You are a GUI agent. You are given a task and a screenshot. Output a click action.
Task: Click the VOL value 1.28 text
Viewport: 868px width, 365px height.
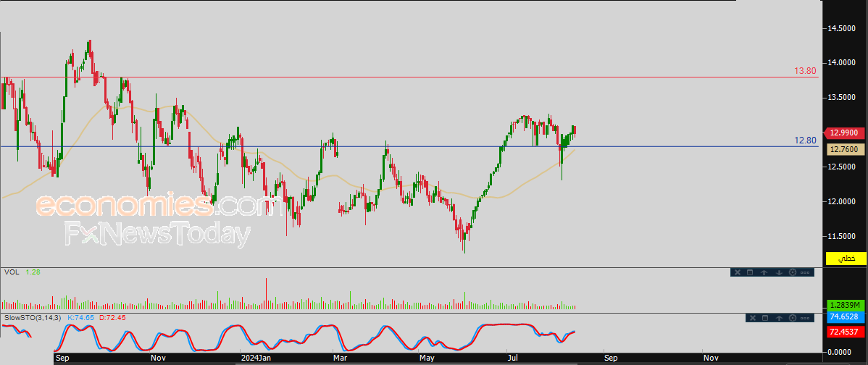[33, 272]
